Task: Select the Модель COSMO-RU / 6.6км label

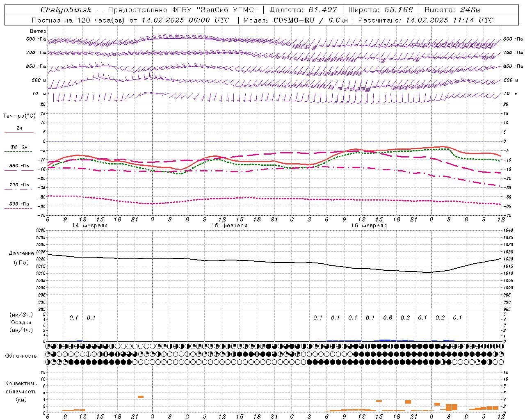Action: tap(295, 20)
